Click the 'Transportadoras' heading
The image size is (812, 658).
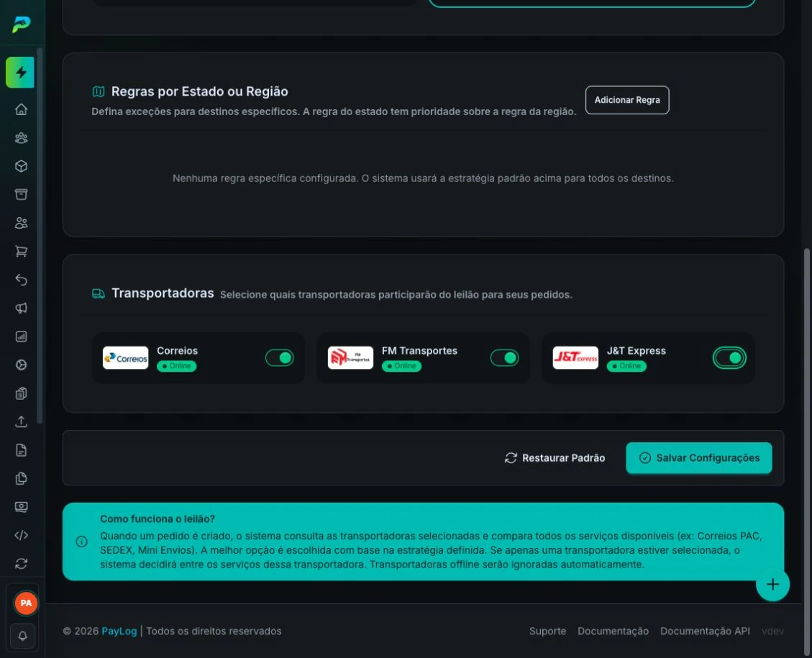[163, 293]
